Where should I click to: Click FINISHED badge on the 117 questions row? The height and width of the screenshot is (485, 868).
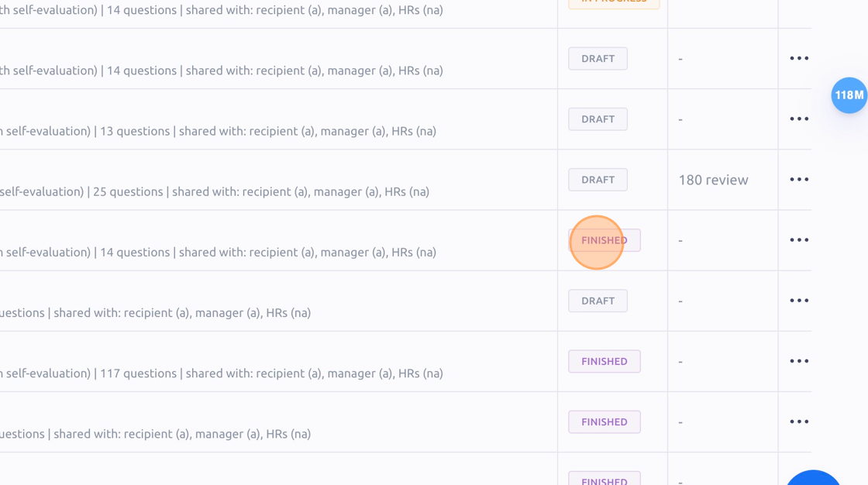click(x=604, y=362)
